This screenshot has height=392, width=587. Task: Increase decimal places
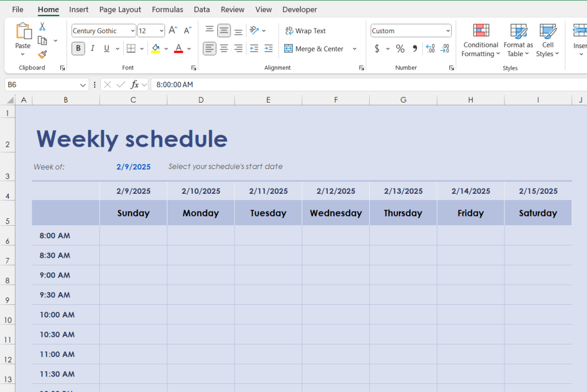429,49
